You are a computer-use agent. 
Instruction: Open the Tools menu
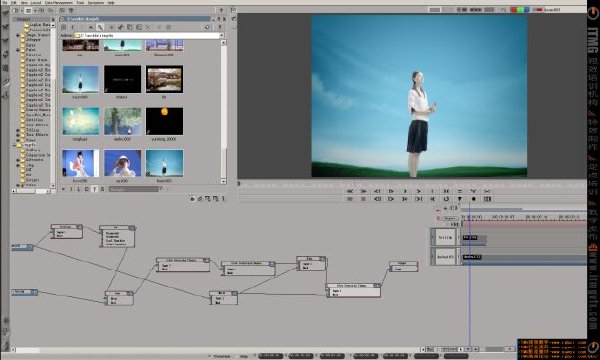[x=80, y=2]
